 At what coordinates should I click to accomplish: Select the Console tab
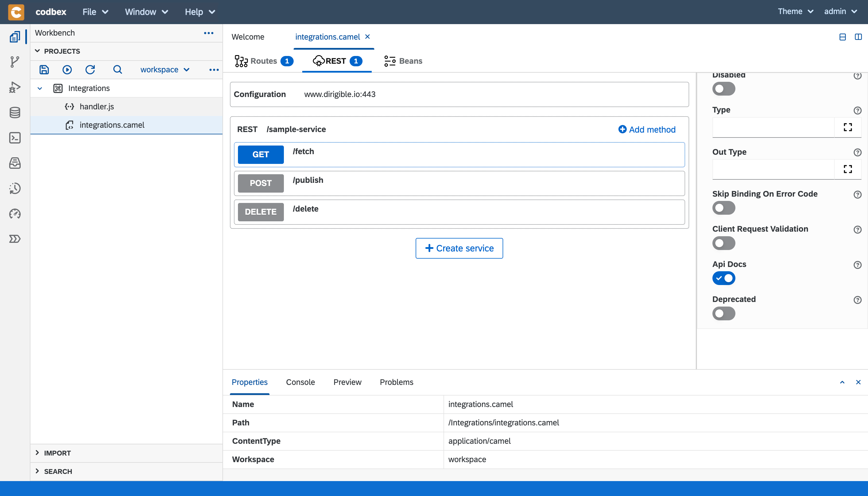[300, 382]
